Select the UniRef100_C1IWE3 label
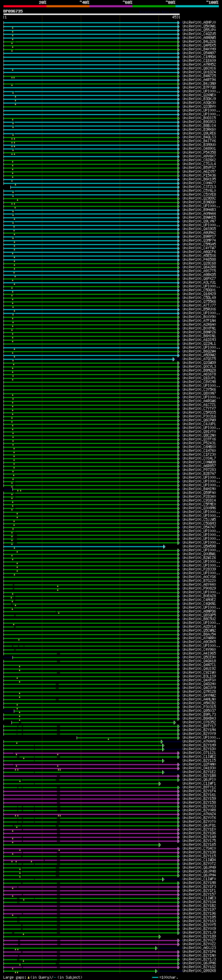Viewport: 222px width, 980px height. pyautogui.click(x=199, y=898)
